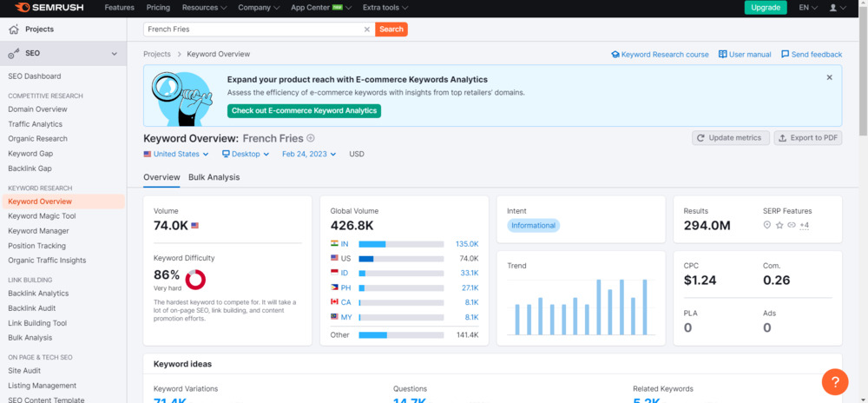Click the Keyword Research course graduation cap icon
This screenshot has height=403, width=868.
[x=615, y=54]
